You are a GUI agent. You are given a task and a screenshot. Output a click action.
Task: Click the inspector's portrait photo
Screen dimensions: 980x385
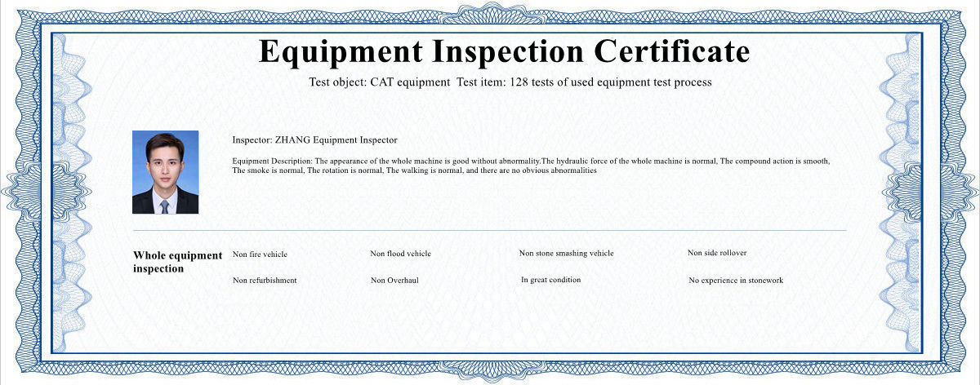(x=165, y=172)
